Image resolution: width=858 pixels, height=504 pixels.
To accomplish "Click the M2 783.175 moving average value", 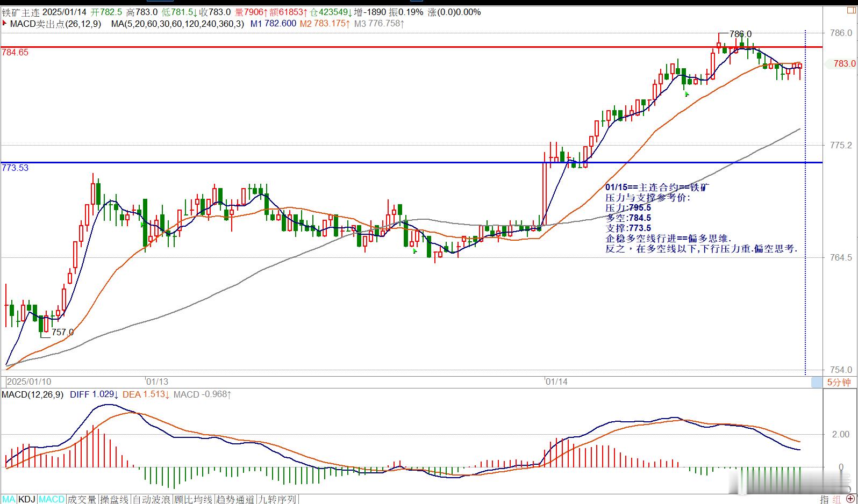I will pyautogui.click(x=325, y=24).
